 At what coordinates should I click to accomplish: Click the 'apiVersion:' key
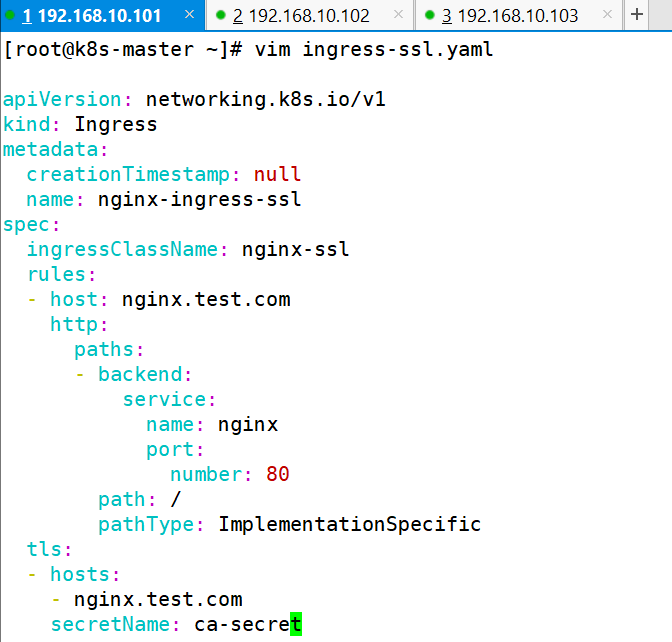point(67,99)
